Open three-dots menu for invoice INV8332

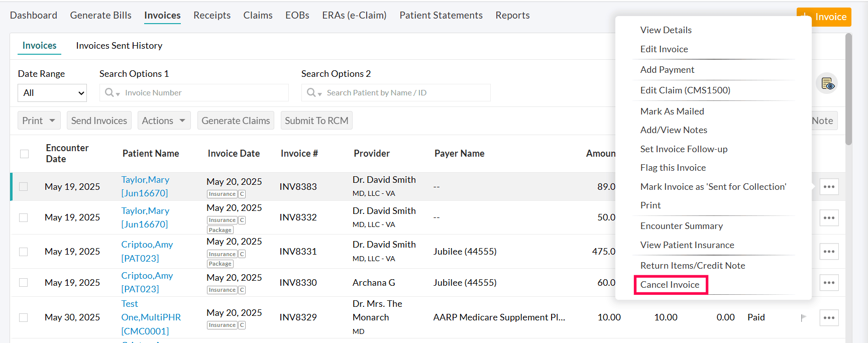click(x=829, y=218)
